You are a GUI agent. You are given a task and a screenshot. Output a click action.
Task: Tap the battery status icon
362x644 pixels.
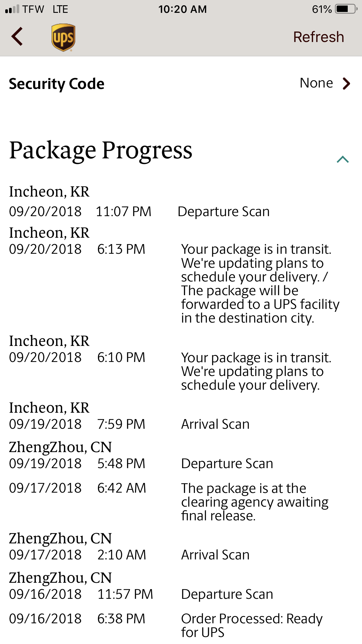point(346,9)
